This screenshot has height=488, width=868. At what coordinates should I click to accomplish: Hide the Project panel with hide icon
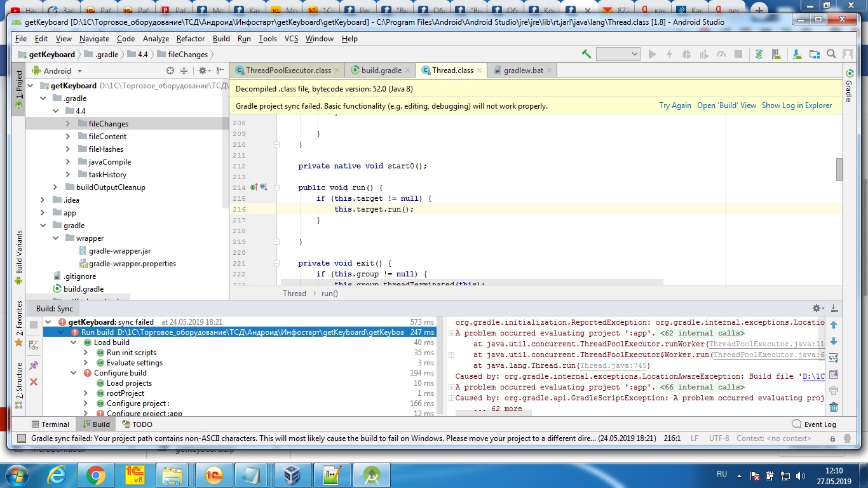point(220,71)
